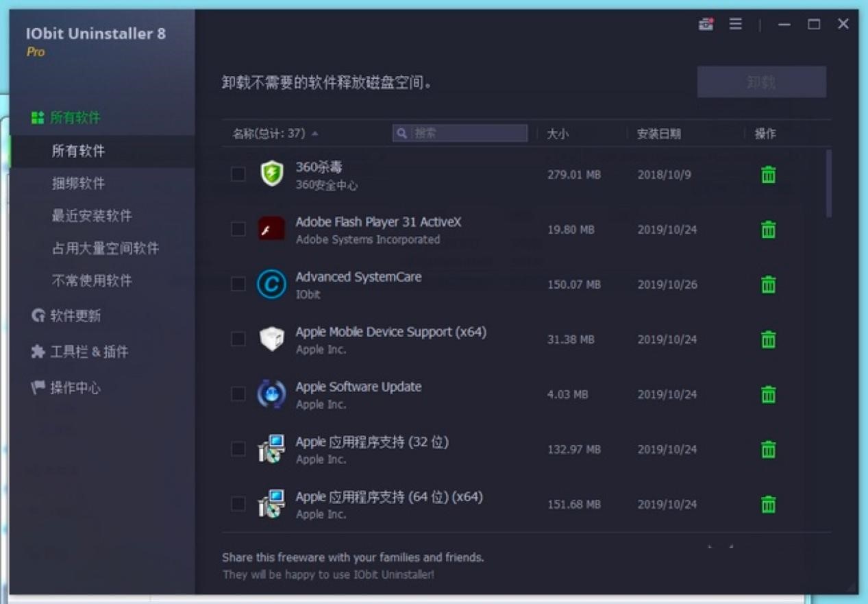Click the trash icon for Apple Mobile Device Support

click(768, 339)
